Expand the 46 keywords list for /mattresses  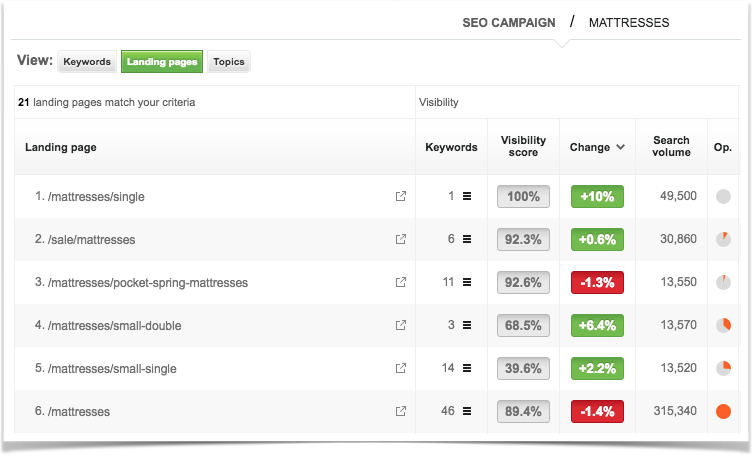point(466,412)
